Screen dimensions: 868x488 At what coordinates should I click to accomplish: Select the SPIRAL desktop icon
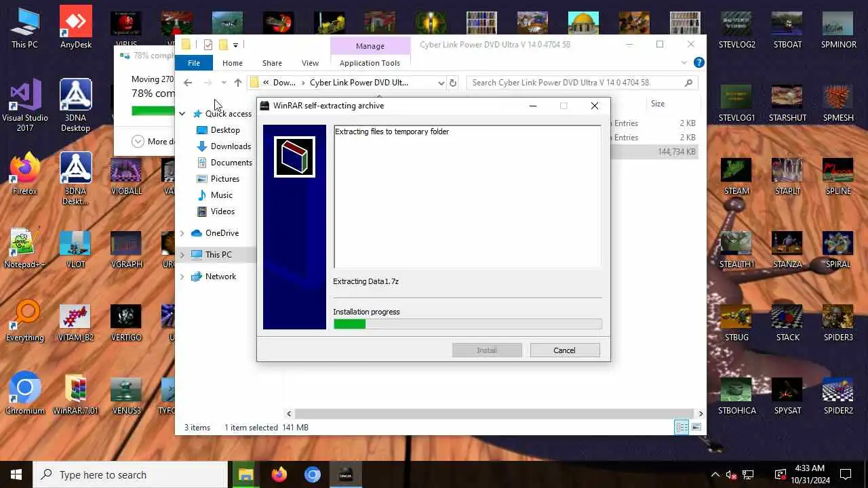pyautogui.click(x=838, y=248)
